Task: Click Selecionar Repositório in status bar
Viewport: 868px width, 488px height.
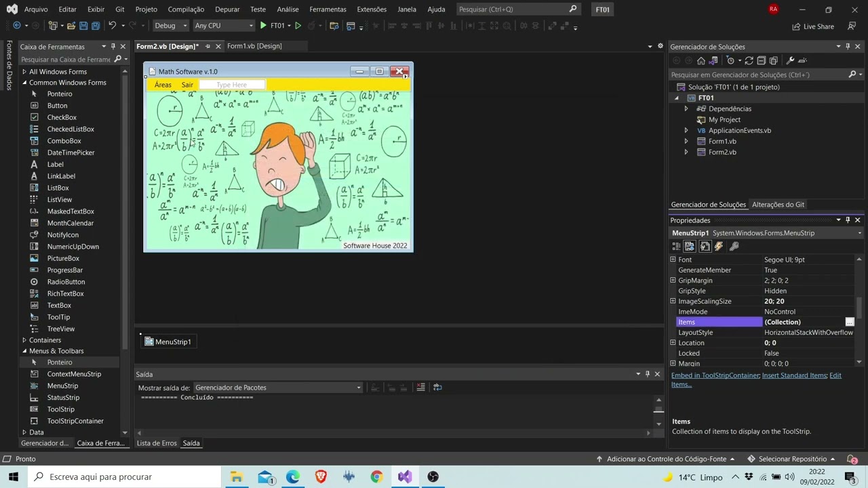Action: point(791,459)
